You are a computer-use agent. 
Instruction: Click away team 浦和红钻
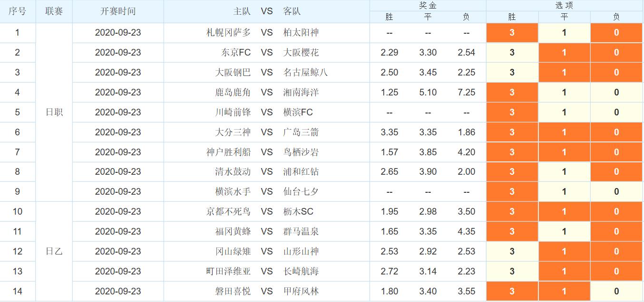[301, 172]
